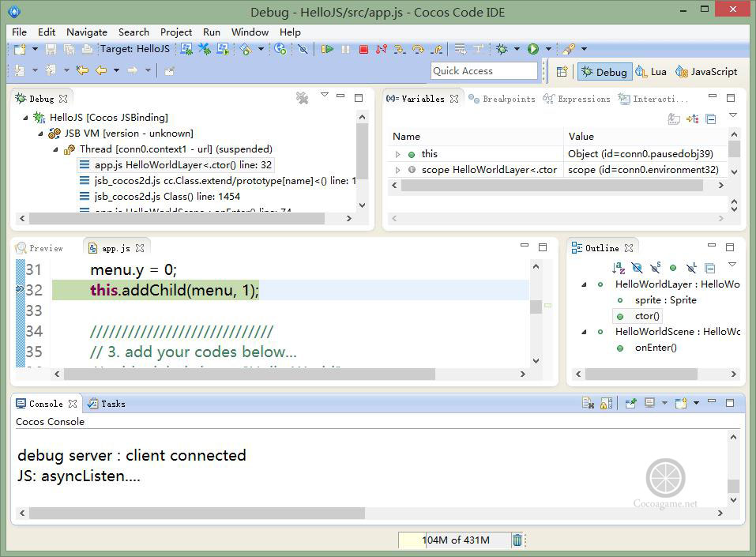756x557 pixels.
Task: Toggle Show Type Names in Variables view
Action: click(674, 119)
